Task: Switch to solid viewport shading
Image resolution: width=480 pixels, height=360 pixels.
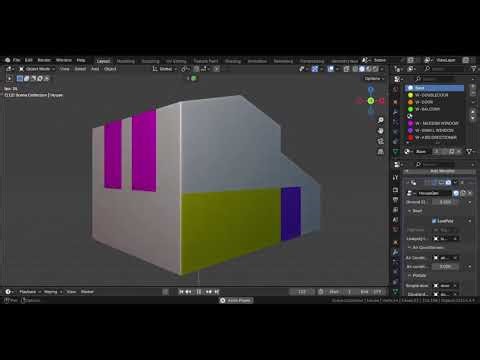Action: 362,69
